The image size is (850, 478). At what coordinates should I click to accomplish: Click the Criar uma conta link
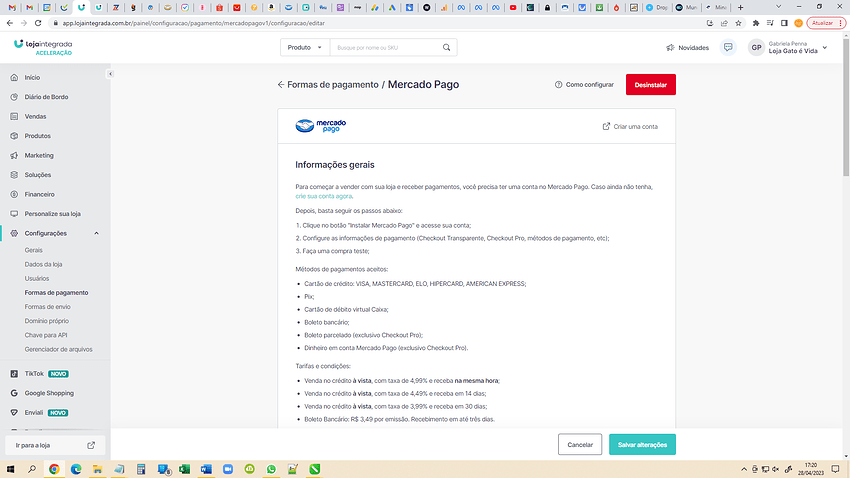point(630,126)
